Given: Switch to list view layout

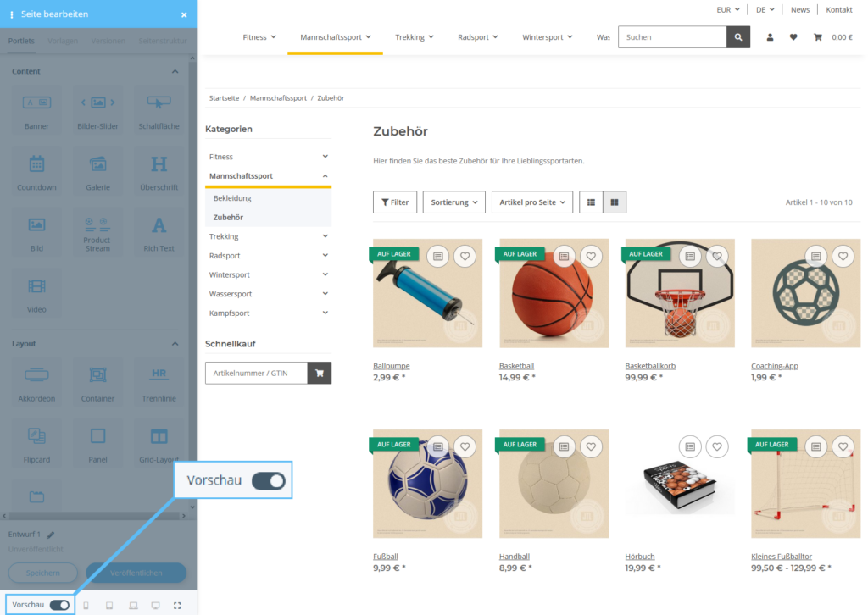Looking at the screenshot, I should pos(591,202).
